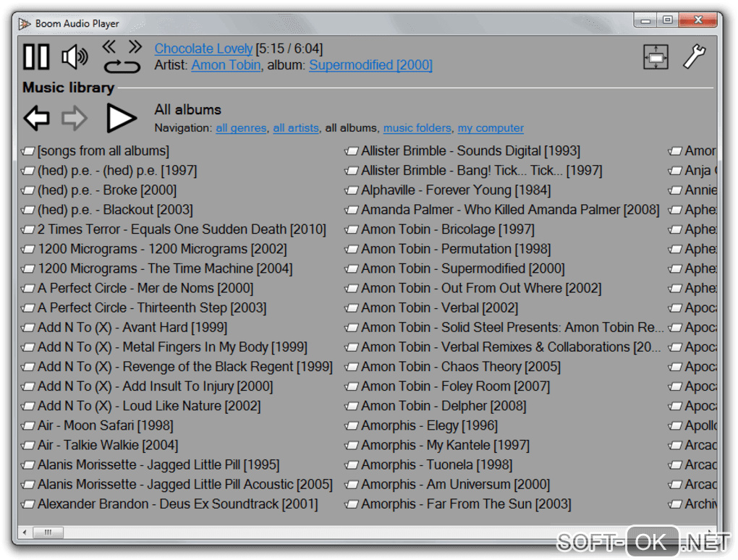The height and width of the screenshot is (560, 738).
Task: Select Add N To (X) - Loud Like Nature
Action: [141, 406]
